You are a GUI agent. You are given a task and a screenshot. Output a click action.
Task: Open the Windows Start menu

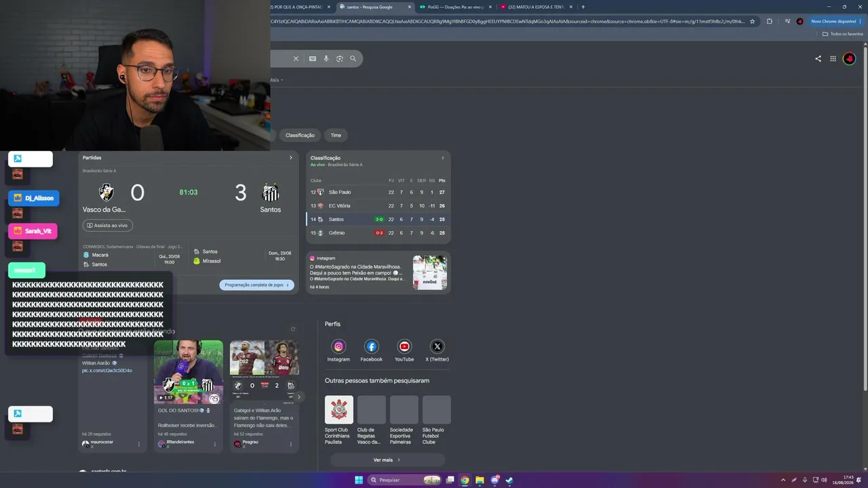[x=359, y=480]
